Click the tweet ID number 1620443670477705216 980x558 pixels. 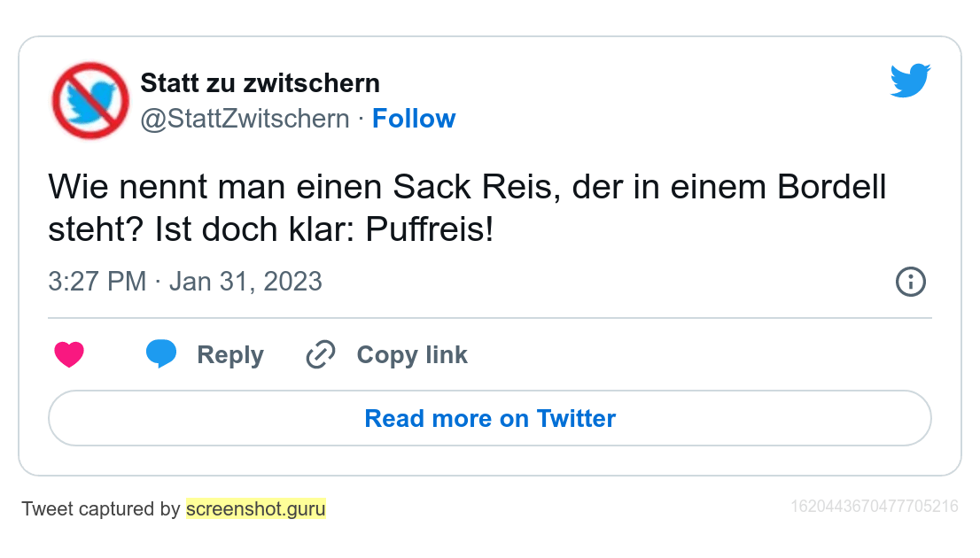[x=875, y=507]
